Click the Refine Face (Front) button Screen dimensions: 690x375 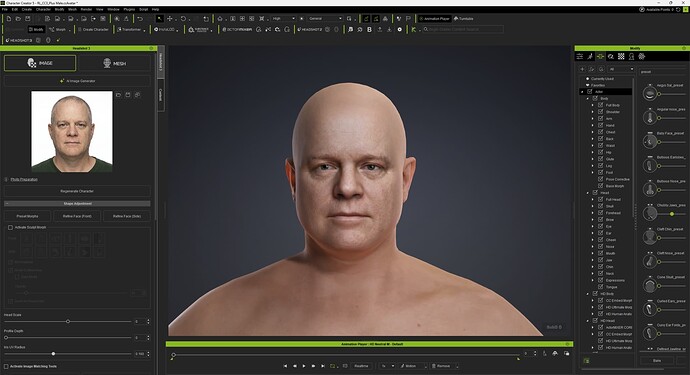coord(77,216)
